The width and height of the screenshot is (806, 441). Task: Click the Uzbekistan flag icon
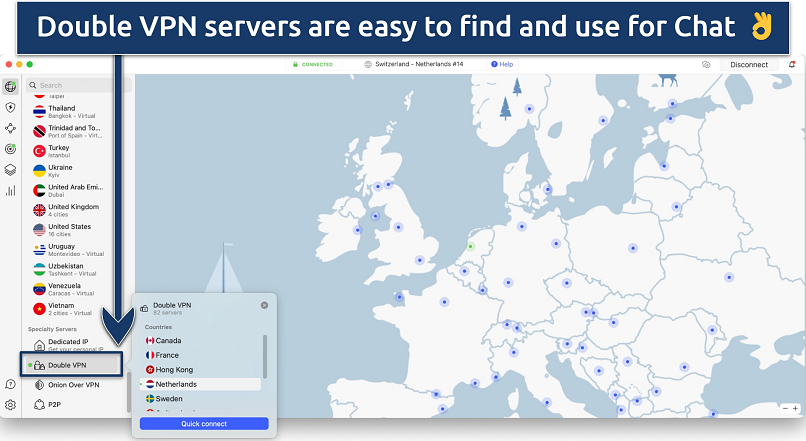click(x=40, y=269)
